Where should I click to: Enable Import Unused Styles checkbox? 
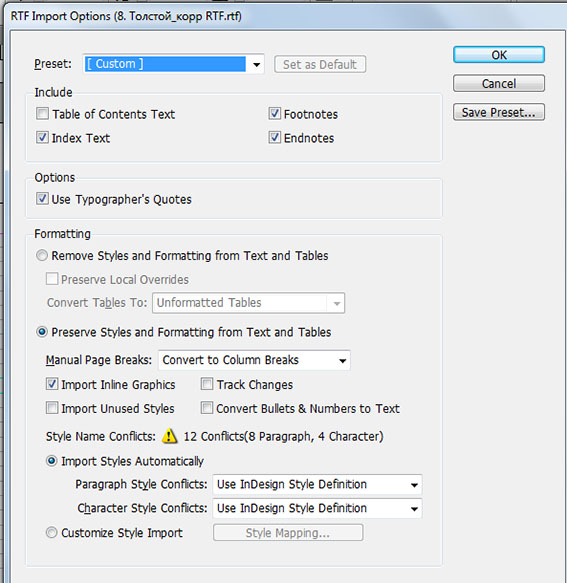coord(52,408)
